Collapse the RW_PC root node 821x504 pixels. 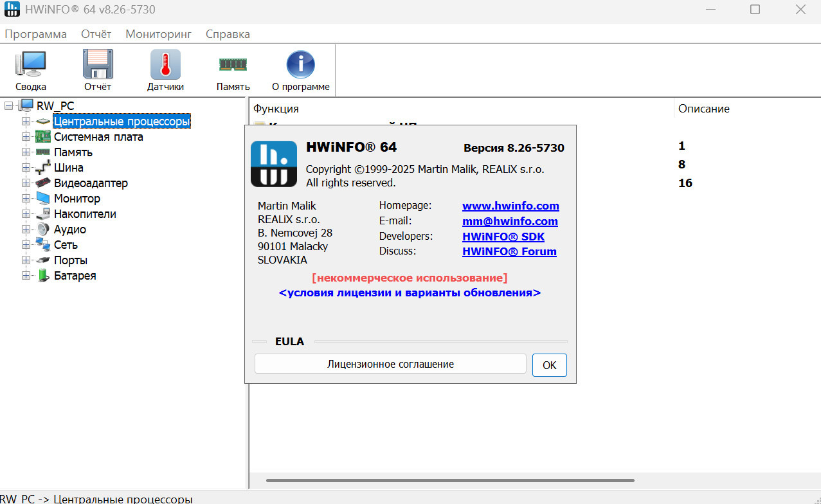click(8, 105)
